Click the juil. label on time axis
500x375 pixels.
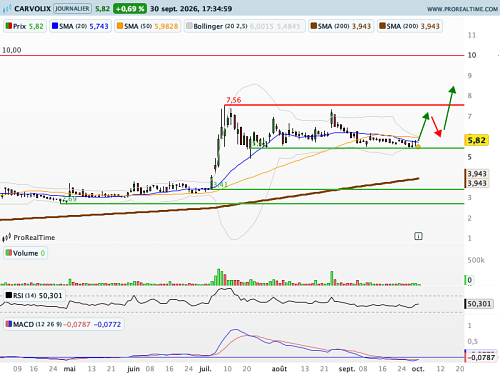[x=205, y=369]
